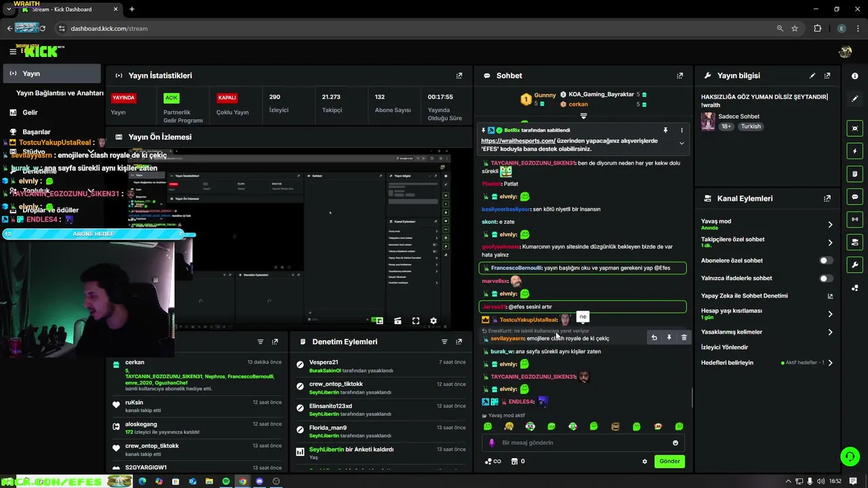Pop out the Yayın bilgisi panel

point(827,76)
